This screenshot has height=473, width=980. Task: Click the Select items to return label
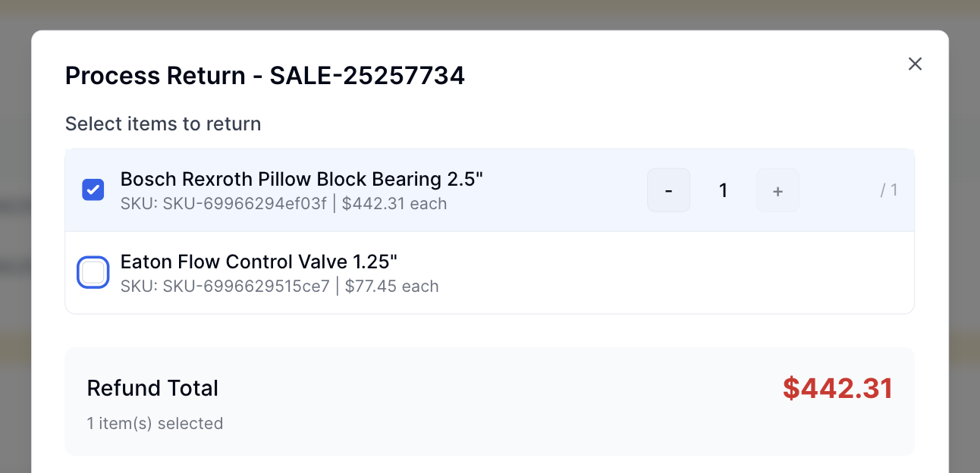(163, 124)
